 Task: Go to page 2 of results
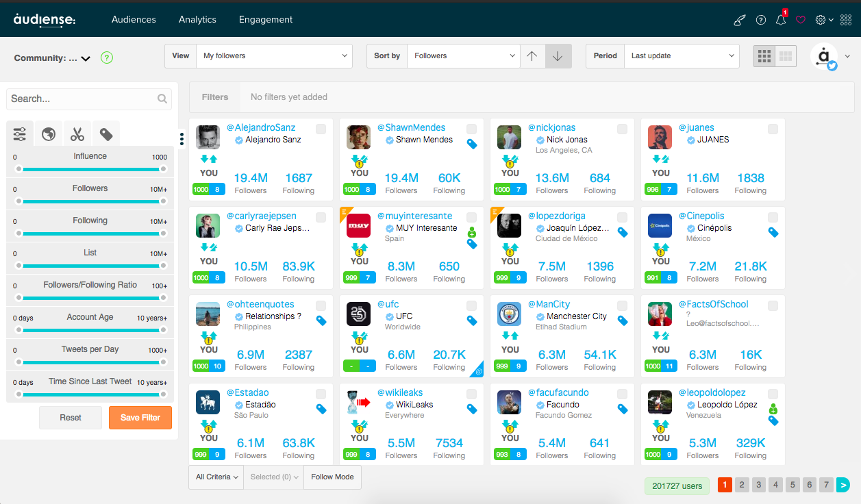(x=742, y=485)
